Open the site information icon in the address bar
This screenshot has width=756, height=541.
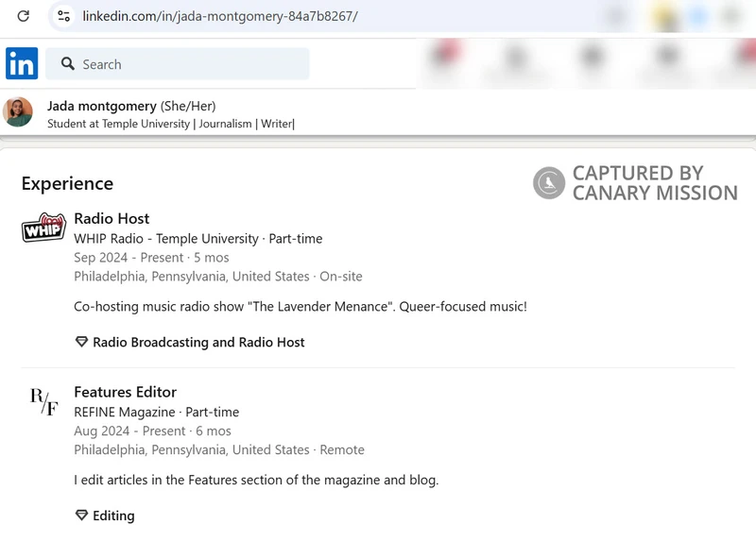[63, 16]
